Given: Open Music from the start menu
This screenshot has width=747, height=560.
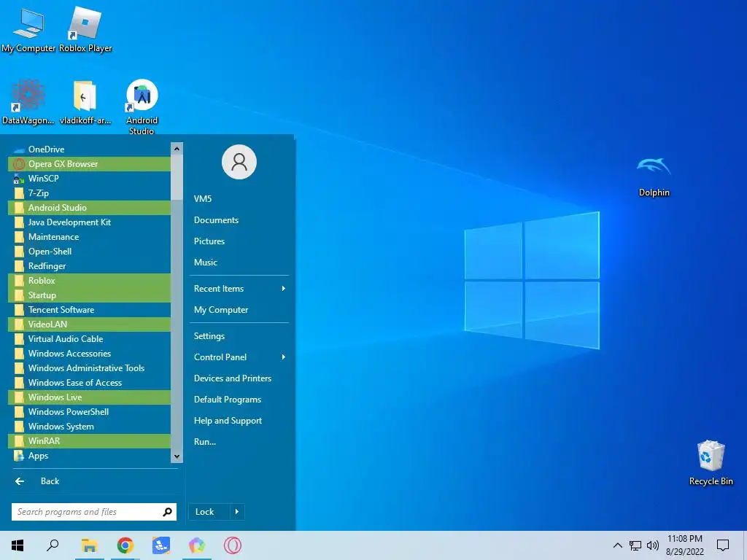Looking at the screenshot, I should (x=239, y=262).
